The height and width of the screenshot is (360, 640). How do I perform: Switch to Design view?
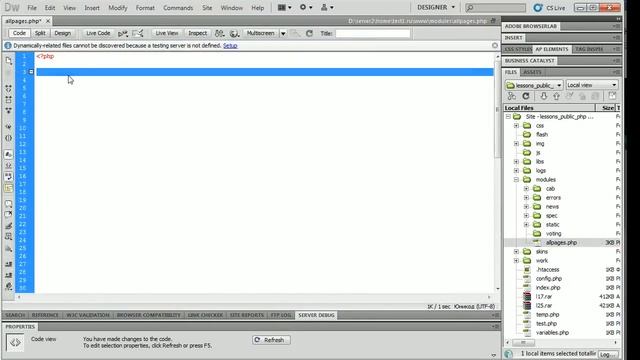pos(62,33)
